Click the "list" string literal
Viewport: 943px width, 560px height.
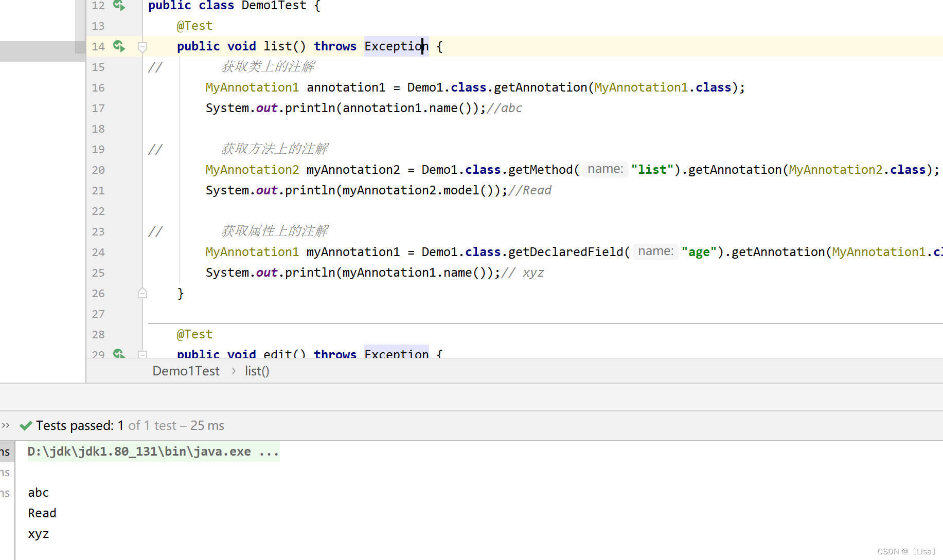pos(652,170)
